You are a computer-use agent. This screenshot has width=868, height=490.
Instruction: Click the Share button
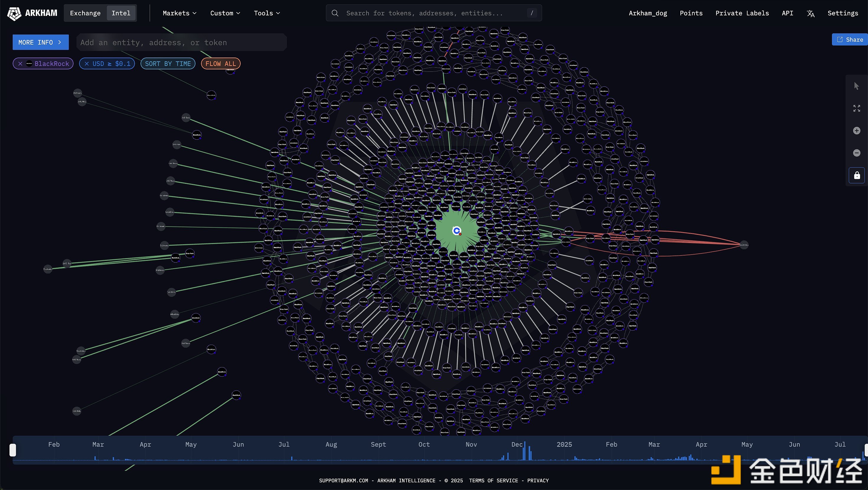[x=850, y=40]
